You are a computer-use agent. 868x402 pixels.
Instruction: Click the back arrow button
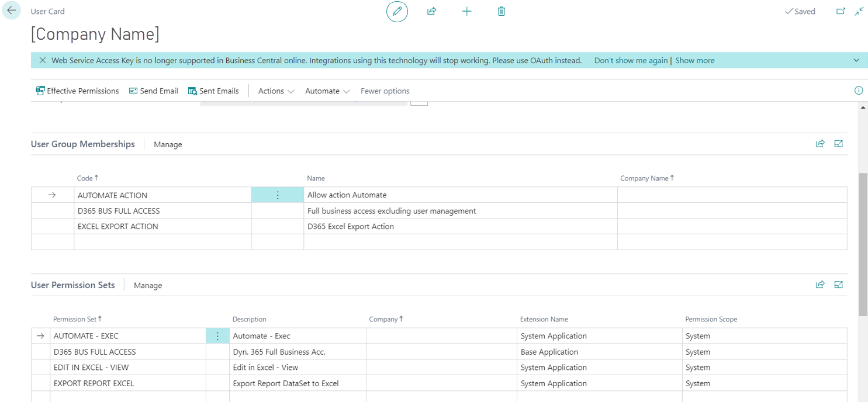[12, 11]
